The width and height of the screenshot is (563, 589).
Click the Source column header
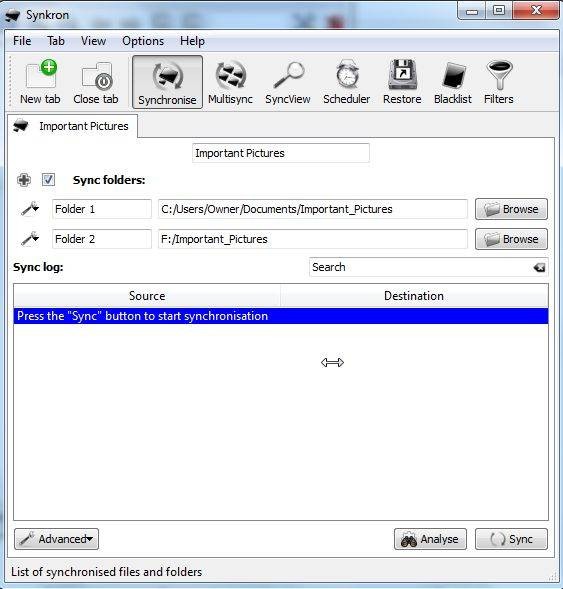(147, 296)
